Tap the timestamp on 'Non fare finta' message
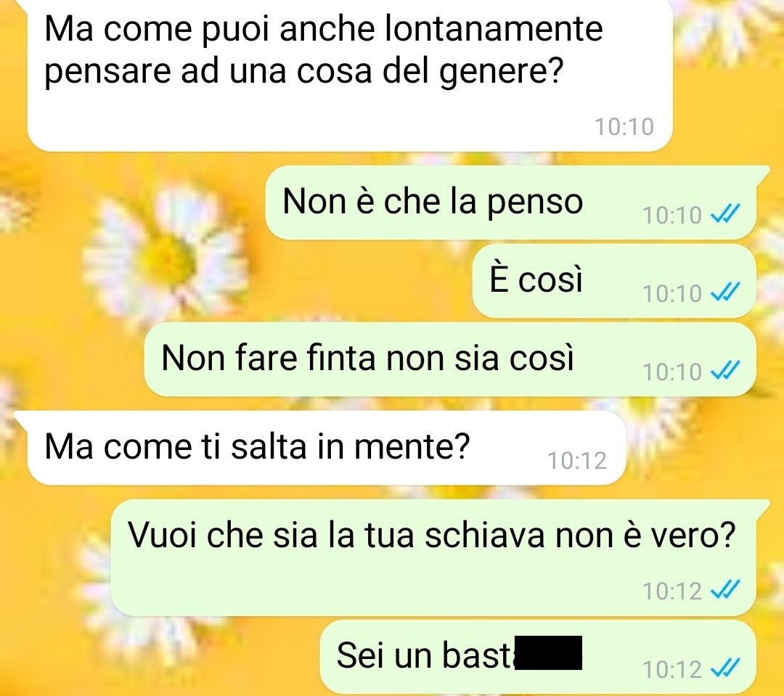 (672, 372)
